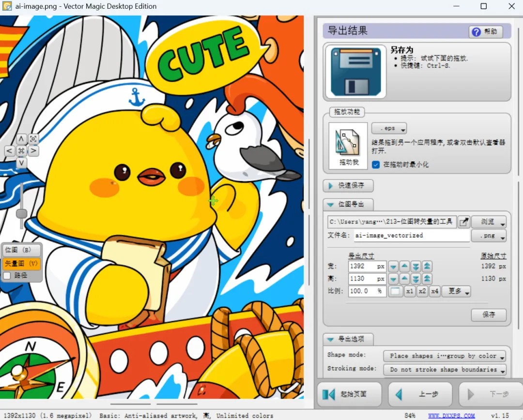Click the Unlimited colors status text

[245, 416]
